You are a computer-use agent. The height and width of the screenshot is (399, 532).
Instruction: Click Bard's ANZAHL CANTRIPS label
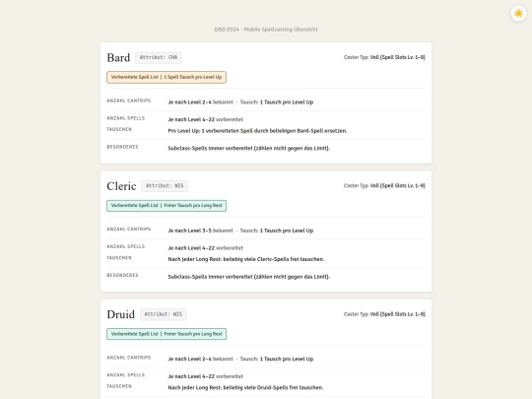pos(129,100)
